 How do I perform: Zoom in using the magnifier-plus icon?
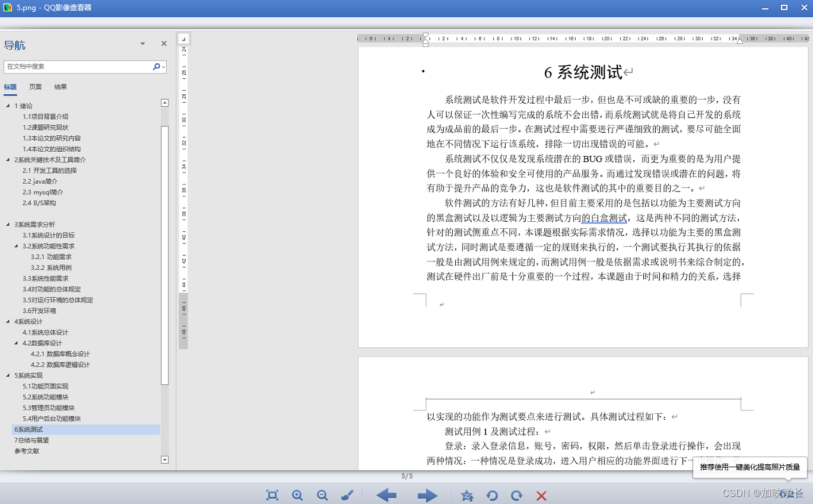(x=297, y=495)
